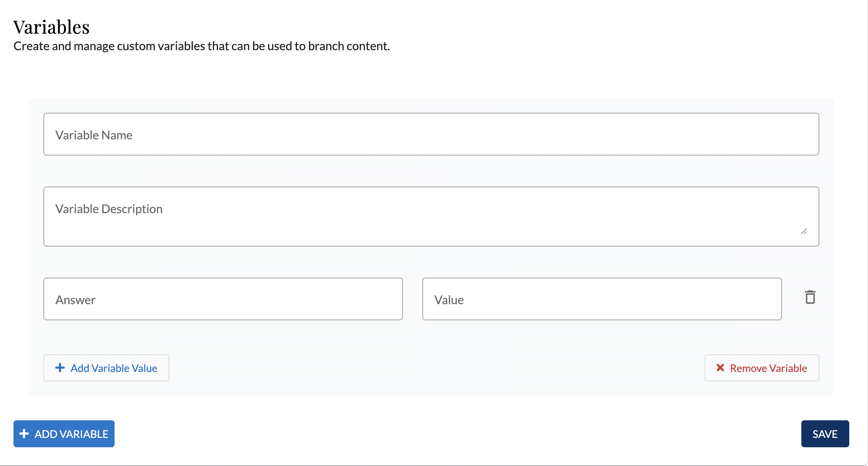Click into the Value input field
868x466 pixels.
coord(601,299)
